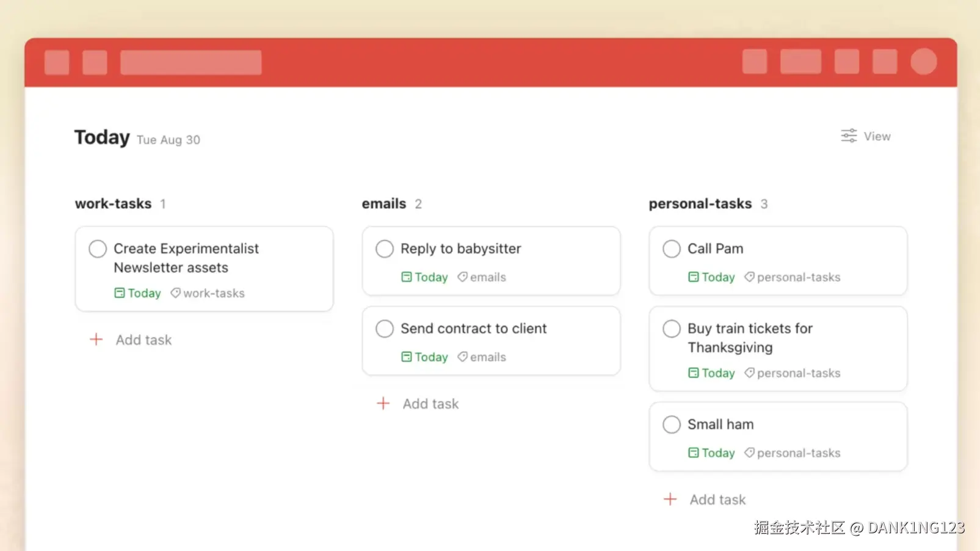Image resolution: width=980 pixels, height=551 pixels.
Task: Tick the Small ham task circle
Action: [672, 425]
